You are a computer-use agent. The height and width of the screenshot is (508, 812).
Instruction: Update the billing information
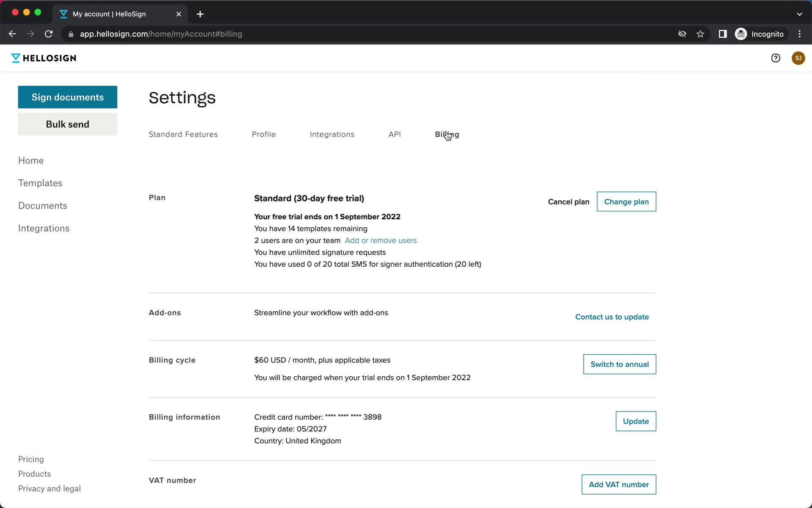[x=636, y=421]
